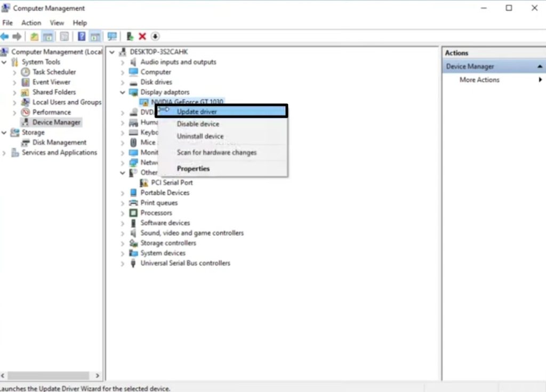Collapse the Storage node in left pane
The image size is (546, 392).
pos(5,133)
